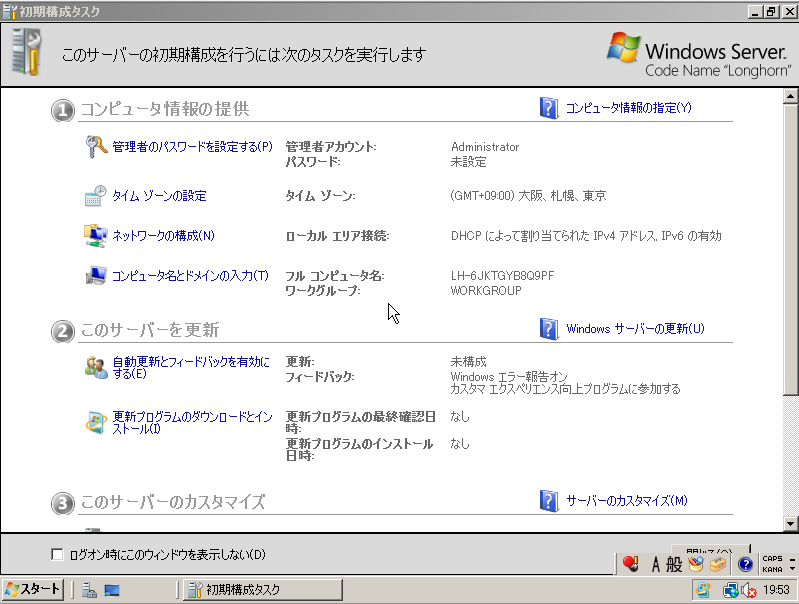Click scrollbar up arrow

(790, 96)
